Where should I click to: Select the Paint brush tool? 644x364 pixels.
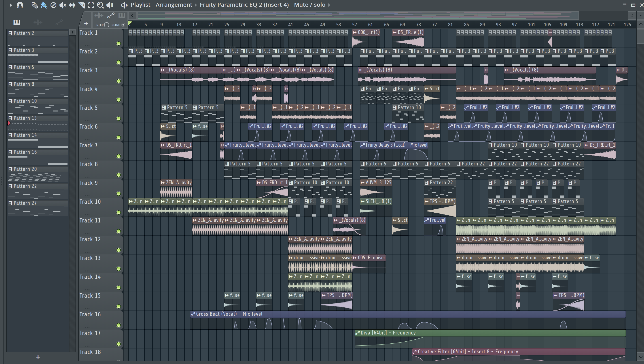coord(44,5)
